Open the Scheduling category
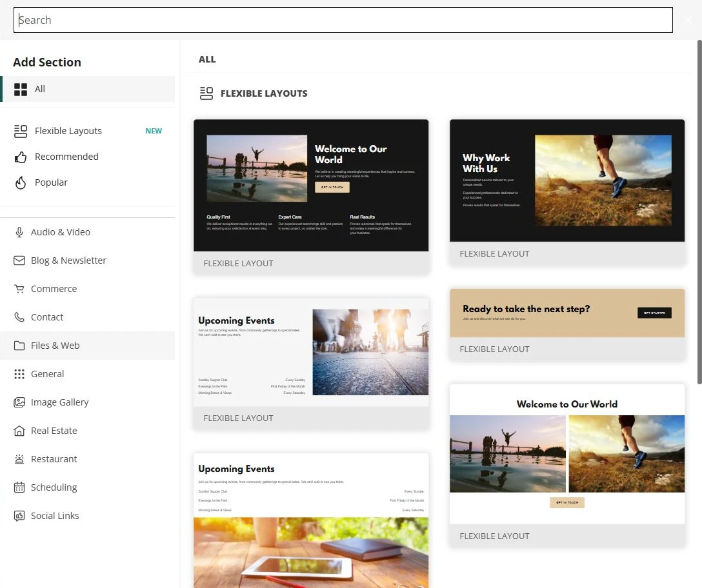This screenshot has height=588, width=702. click(x=88, y=487)
